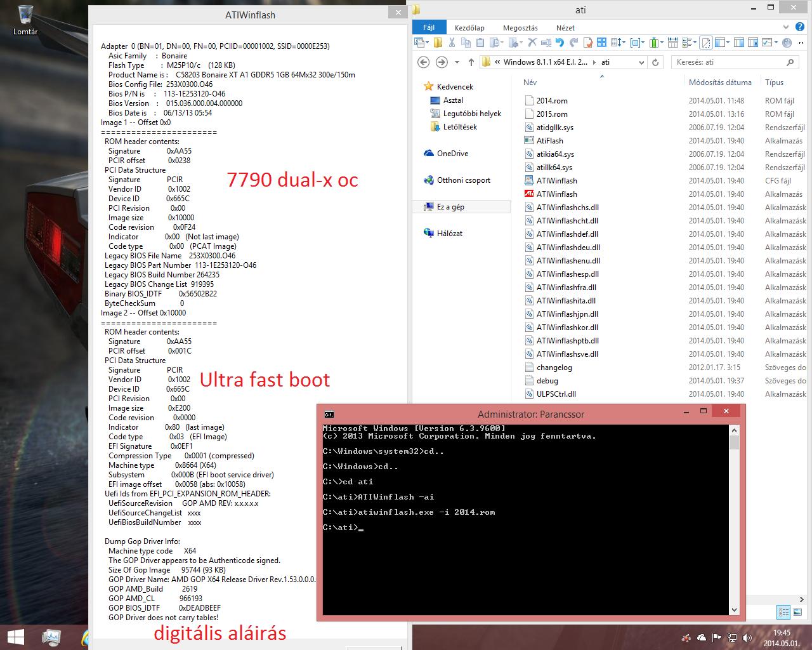Go up one folder level in Explorer
This screenshot has width=812, height=650.
coord(471,62)
